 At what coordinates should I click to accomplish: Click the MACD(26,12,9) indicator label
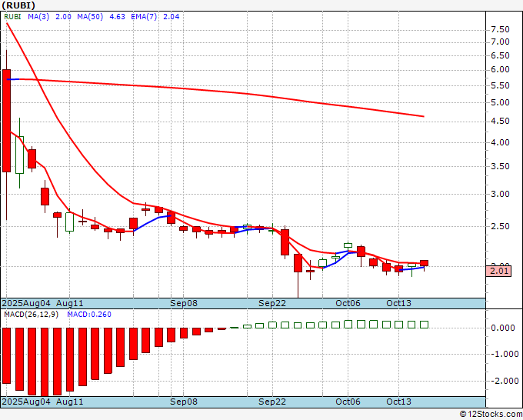click(31, 315)
